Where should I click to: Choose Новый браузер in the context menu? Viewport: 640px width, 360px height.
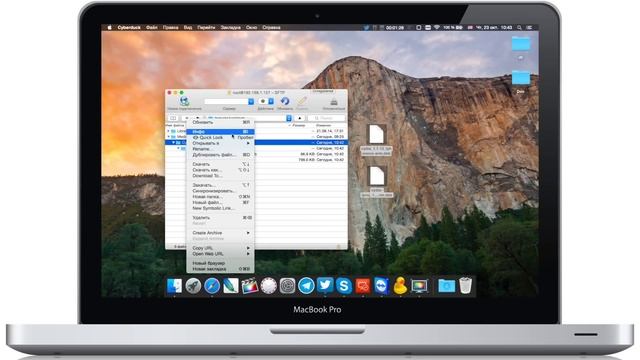220,263
